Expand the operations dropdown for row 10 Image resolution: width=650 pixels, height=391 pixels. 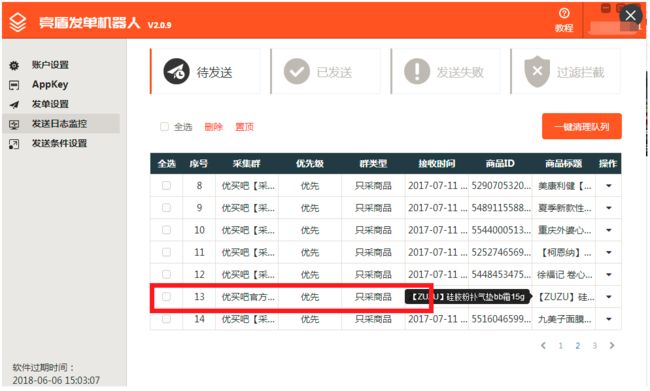coord(609,230)
